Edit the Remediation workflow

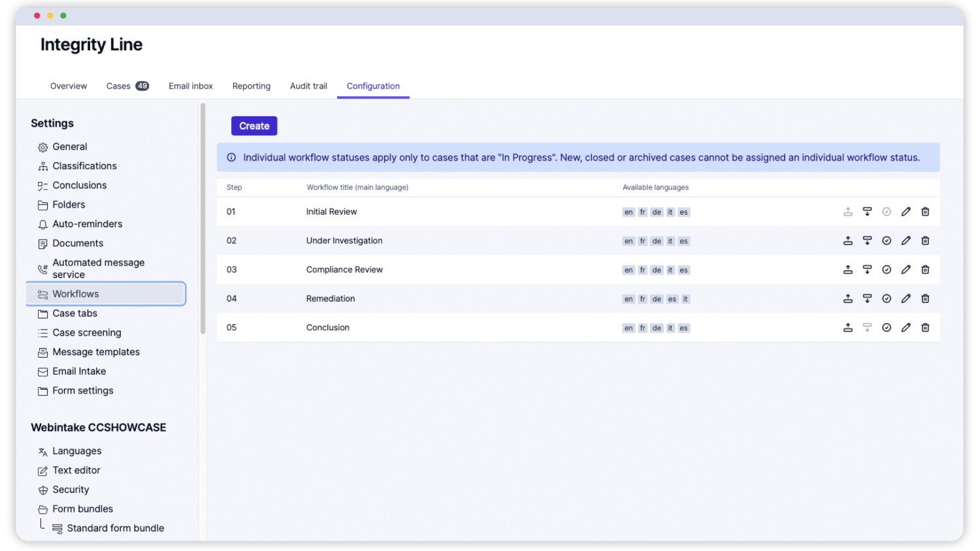click(906, 298)
